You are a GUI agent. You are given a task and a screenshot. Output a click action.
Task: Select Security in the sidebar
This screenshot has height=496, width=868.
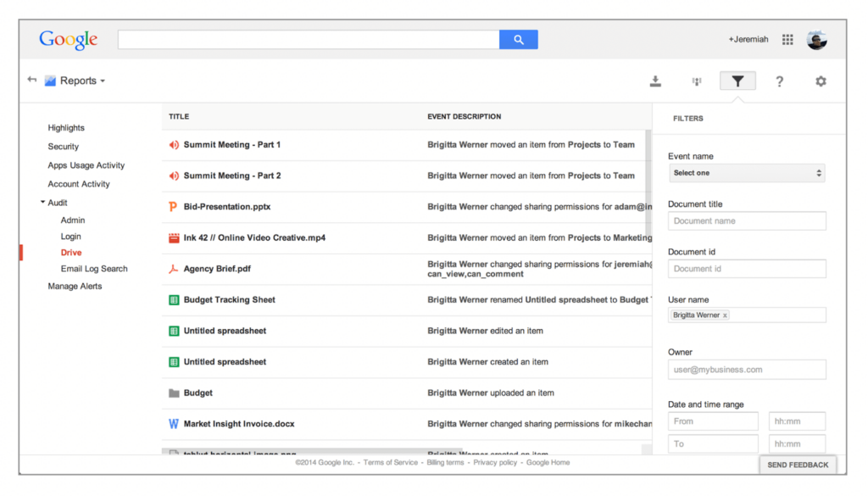(x=63, y=147)
